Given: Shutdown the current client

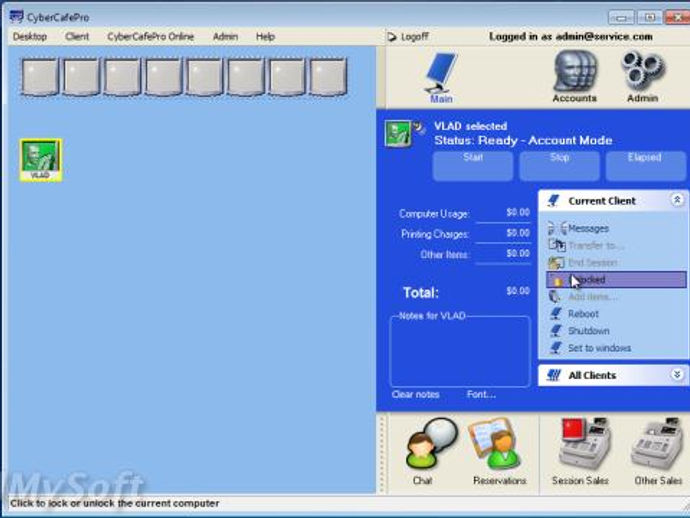Looking at the screenshot, I should [588, 331].
